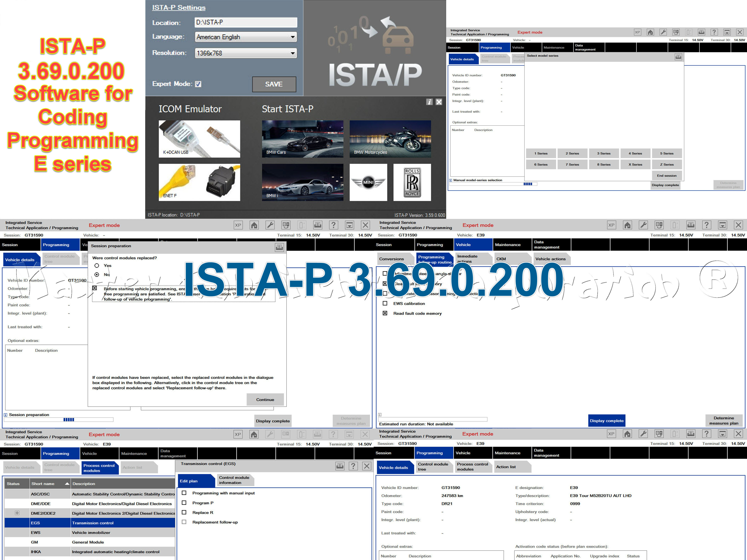The image size is (747, 560).
Task: Open the Immediate actions tab
Action: 473,259
